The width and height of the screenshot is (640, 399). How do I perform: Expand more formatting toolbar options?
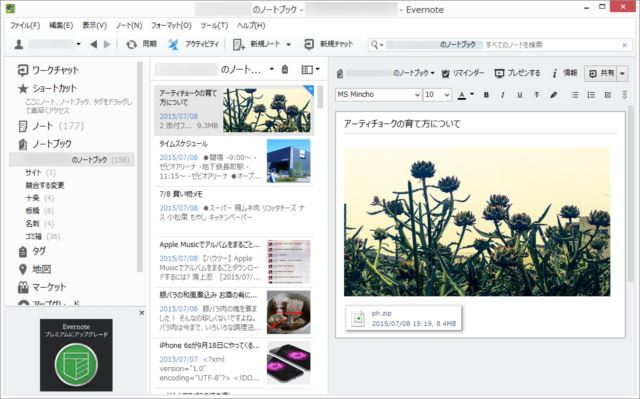(x=624, y=95)
